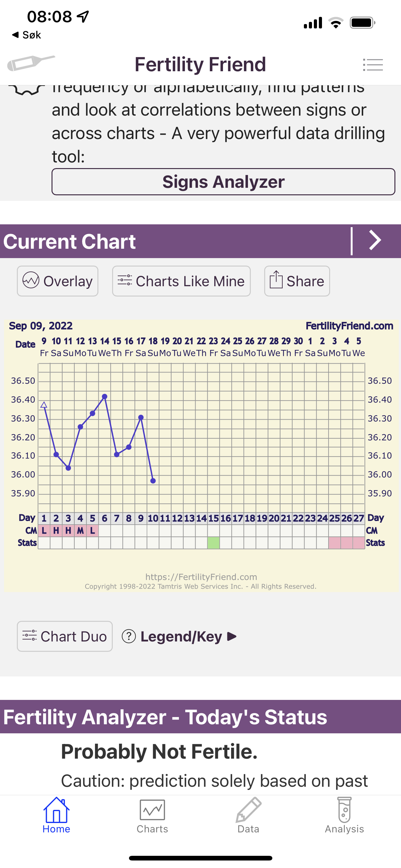Expand Current Chart with right chevron
The image size is (401, 868).
pos(375,241)
